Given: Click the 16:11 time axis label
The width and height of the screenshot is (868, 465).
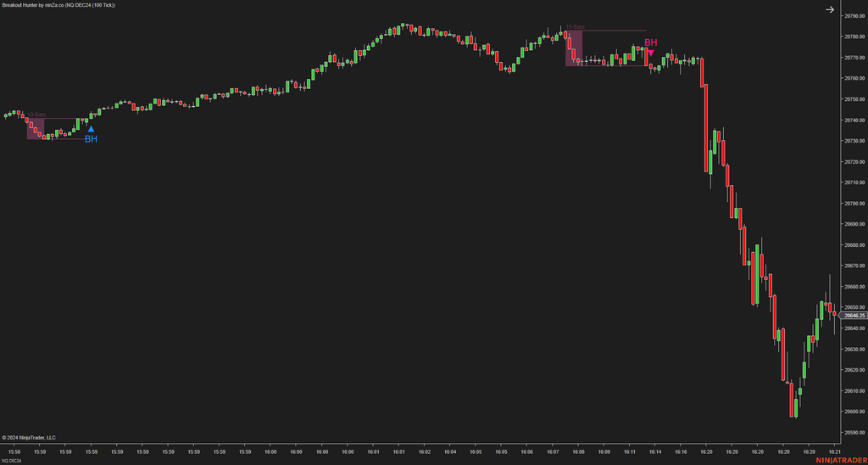Looking at the screenshot, I should pos(629,451).
